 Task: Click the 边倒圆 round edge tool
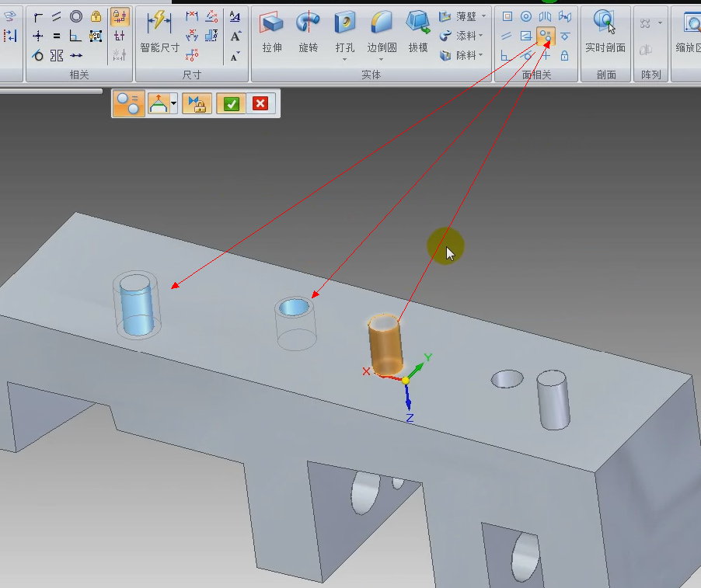click(382, 31)
